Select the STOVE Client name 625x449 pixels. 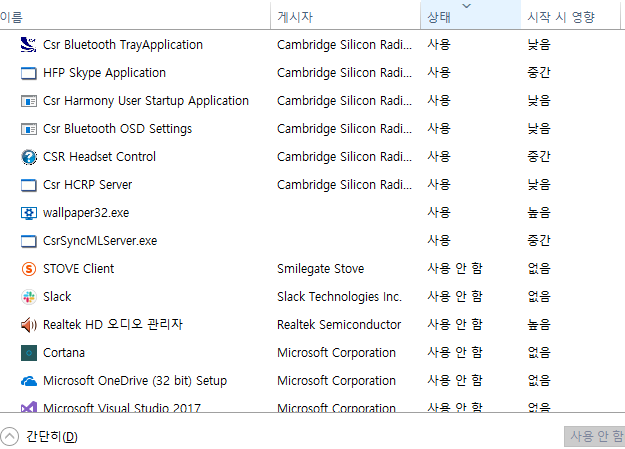click(79, 269)
